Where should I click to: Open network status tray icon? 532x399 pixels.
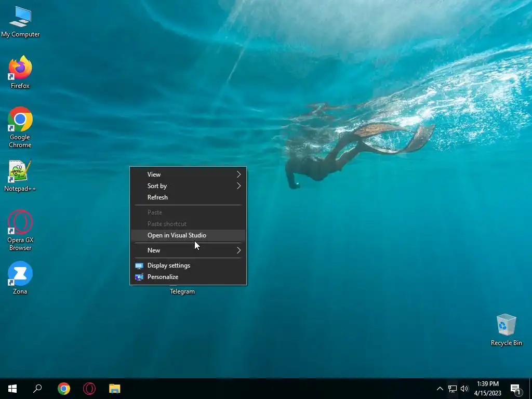(453, 389)
